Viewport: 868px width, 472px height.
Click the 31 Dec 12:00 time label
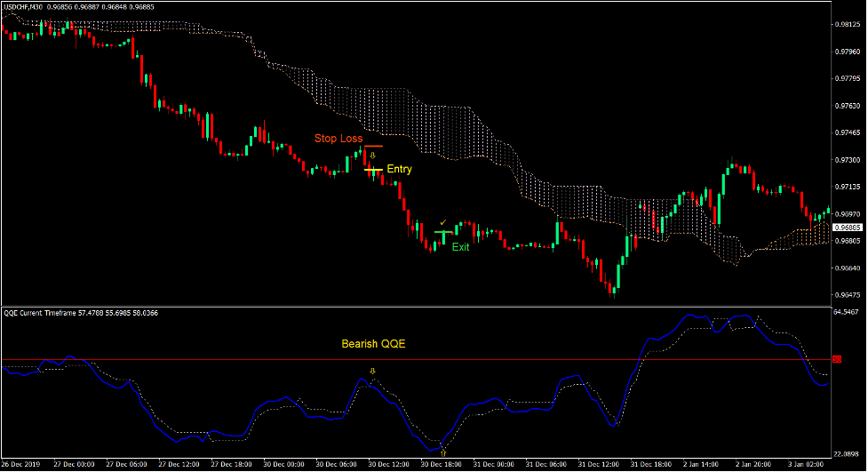point(599,464)
